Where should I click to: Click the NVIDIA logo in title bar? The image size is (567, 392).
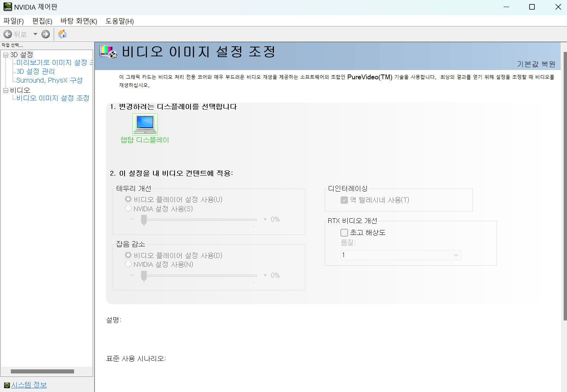7,7
